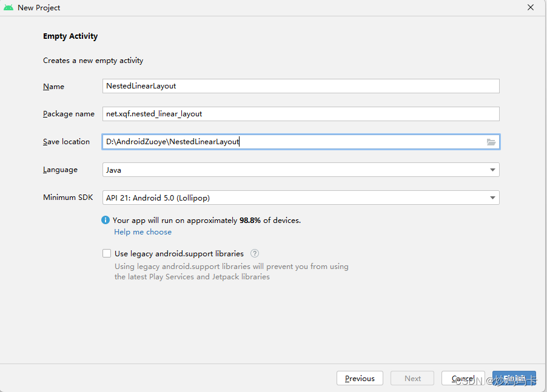Click the greyed-out Next button
This screenshot has height=392, width=547.
(412, 378)
